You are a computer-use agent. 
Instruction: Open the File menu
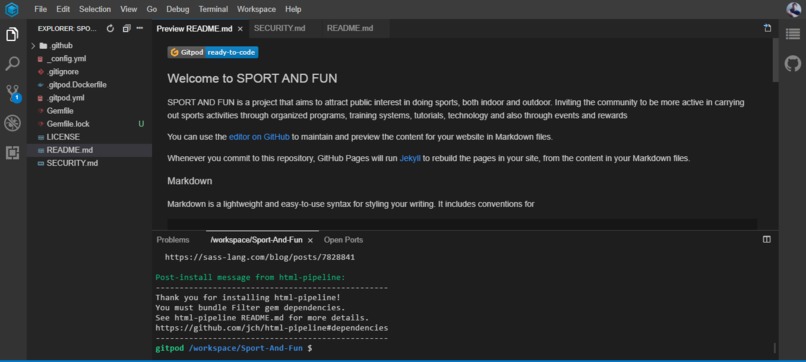pyautogui.click(x=41, y=9)
